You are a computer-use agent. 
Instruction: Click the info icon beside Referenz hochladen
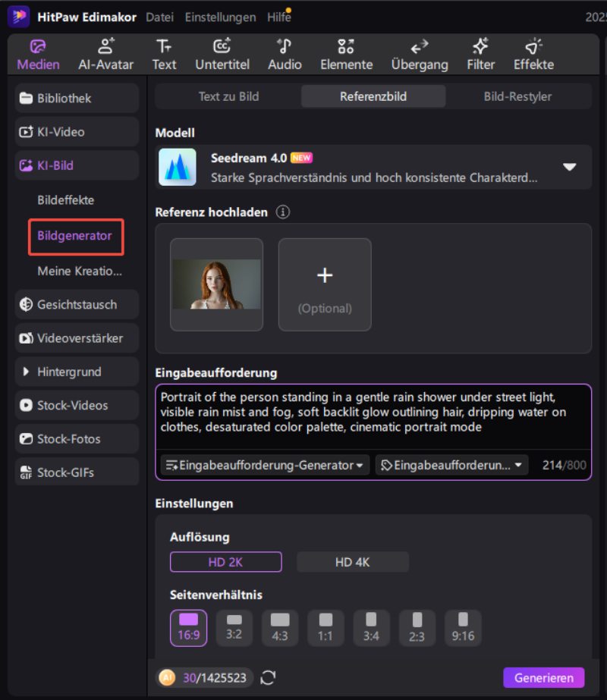pyautogui.click(x=283, y=212)
